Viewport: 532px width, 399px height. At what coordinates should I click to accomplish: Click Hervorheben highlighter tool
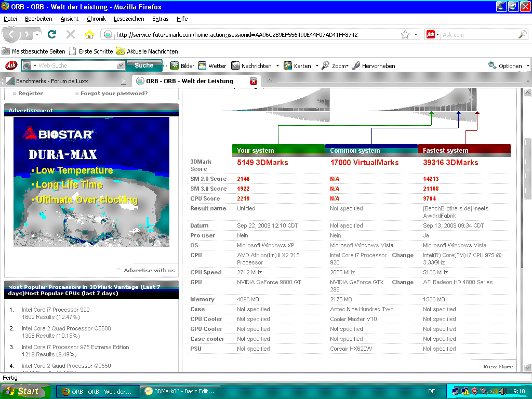374,66
